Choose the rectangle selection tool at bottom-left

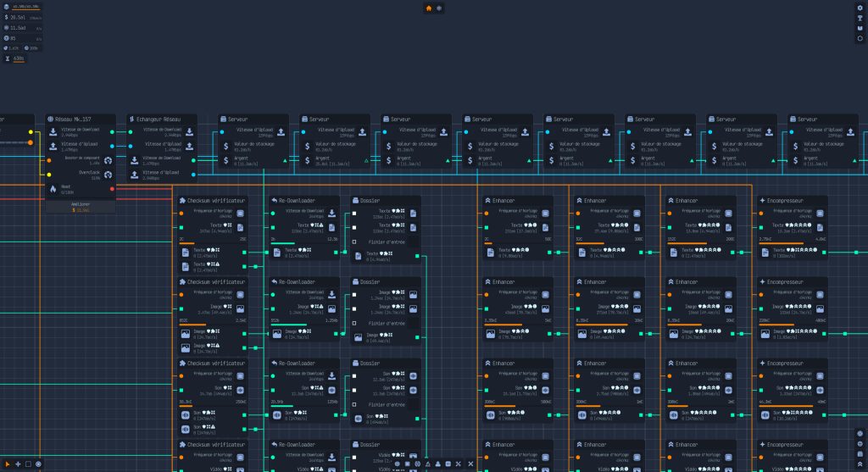click(x=28, y=464)
